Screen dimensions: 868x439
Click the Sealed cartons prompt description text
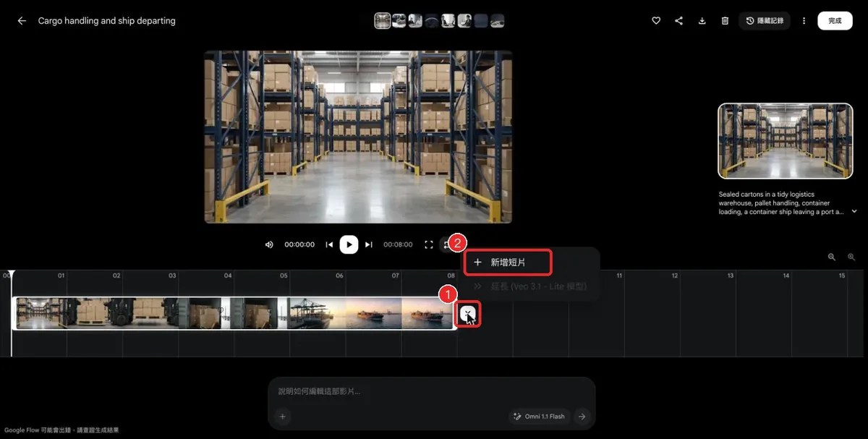tap(781, 203)
